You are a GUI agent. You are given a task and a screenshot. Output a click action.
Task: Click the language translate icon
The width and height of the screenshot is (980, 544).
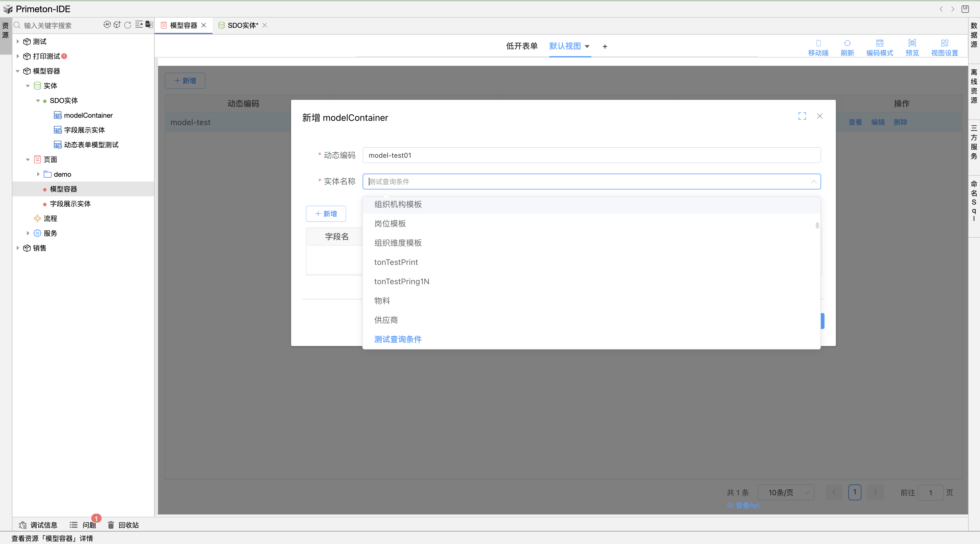tap(149, 25)
